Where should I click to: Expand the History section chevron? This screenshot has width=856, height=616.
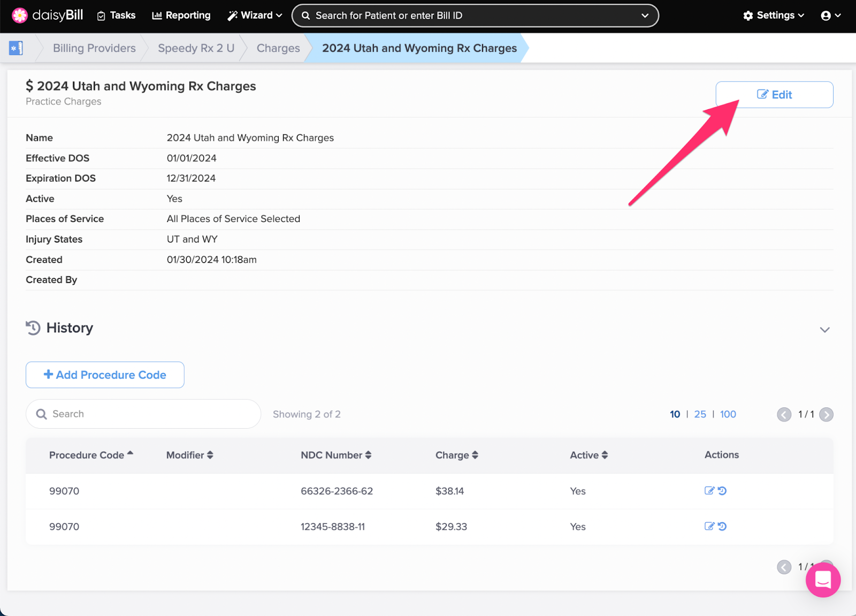coord(825,330)
